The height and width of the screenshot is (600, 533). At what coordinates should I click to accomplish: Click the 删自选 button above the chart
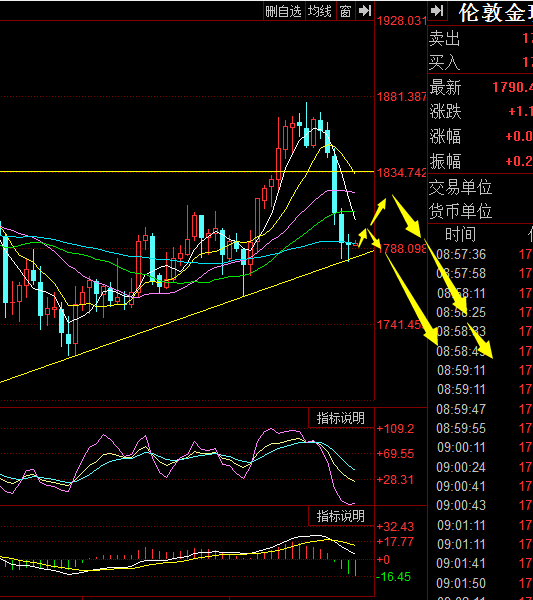click(284, 11)
